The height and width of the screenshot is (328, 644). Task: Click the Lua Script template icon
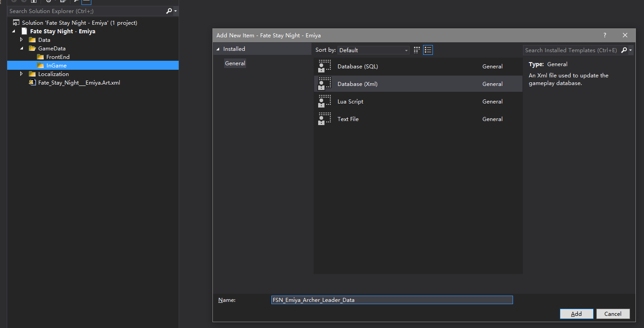(x=324, y=101)
